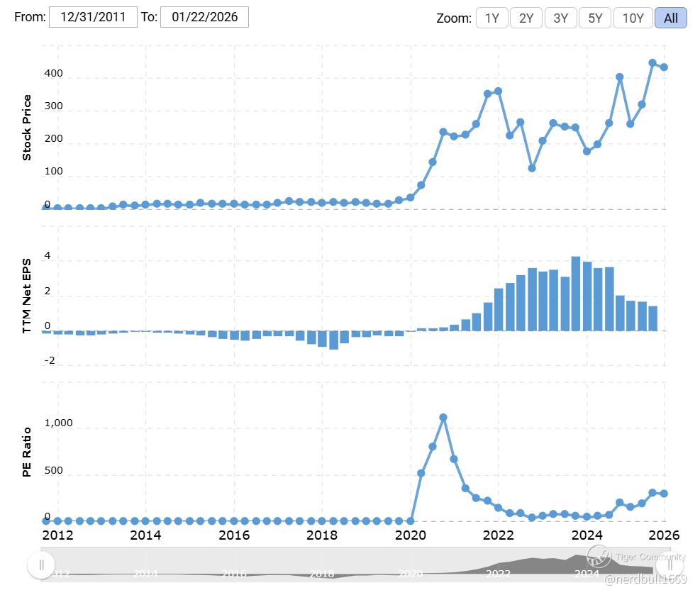
Task: Click the 'TTM Net EPS' axis title
Action: point(27,296)
